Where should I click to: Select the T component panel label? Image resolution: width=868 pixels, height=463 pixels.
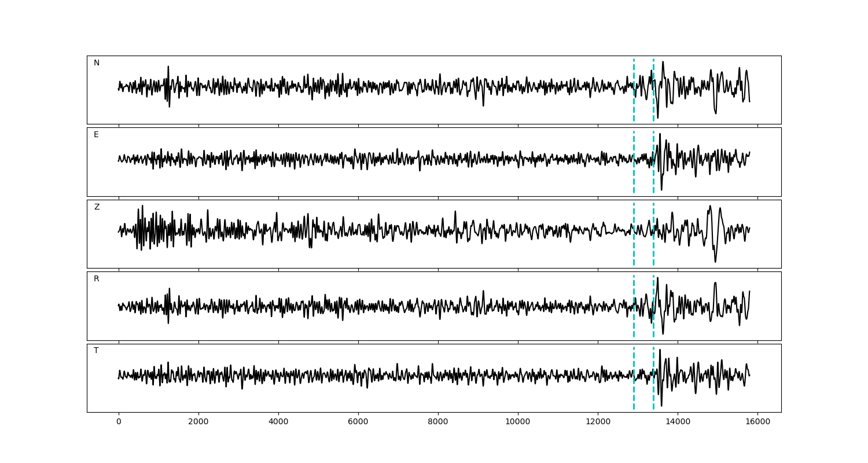tap(96, 351)
